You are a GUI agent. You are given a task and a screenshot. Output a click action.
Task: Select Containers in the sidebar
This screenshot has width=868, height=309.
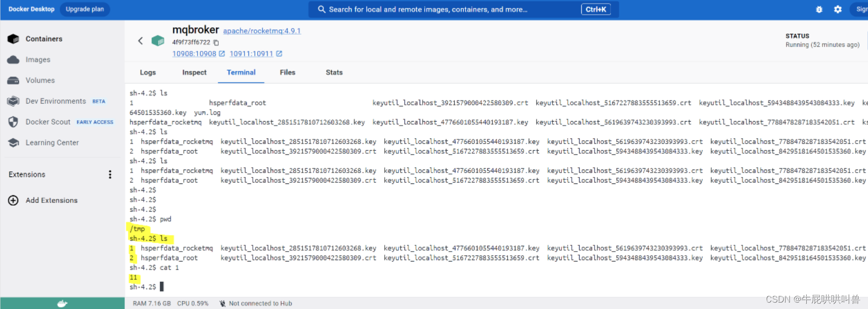[x=44, y=39]
